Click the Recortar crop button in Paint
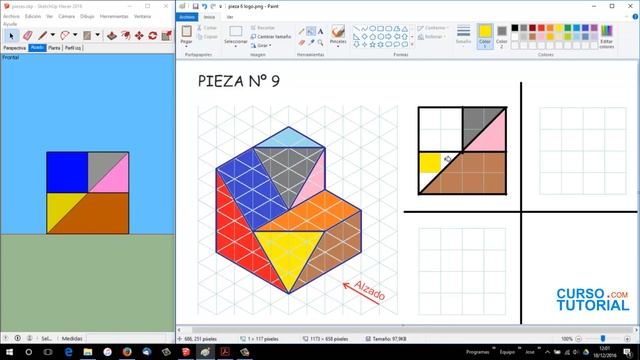 point(262,28)
